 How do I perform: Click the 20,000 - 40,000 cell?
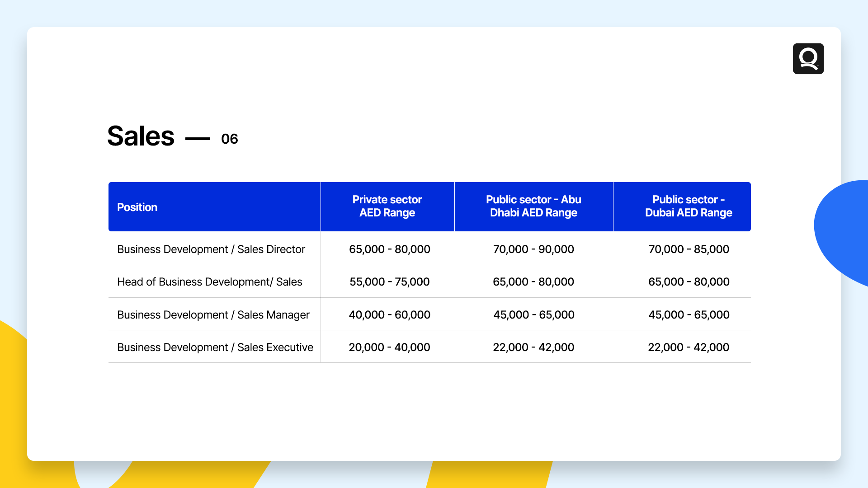click(389, 347)
